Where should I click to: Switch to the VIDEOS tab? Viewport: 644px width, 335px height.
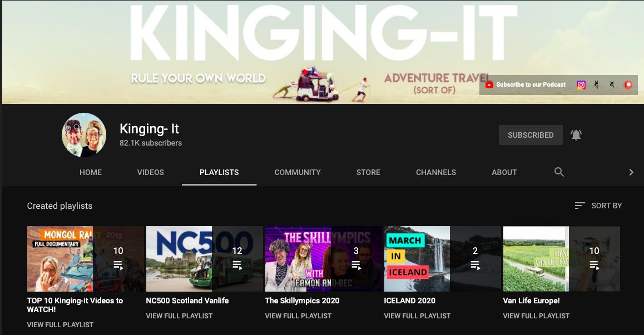click(x=151, y=172)
